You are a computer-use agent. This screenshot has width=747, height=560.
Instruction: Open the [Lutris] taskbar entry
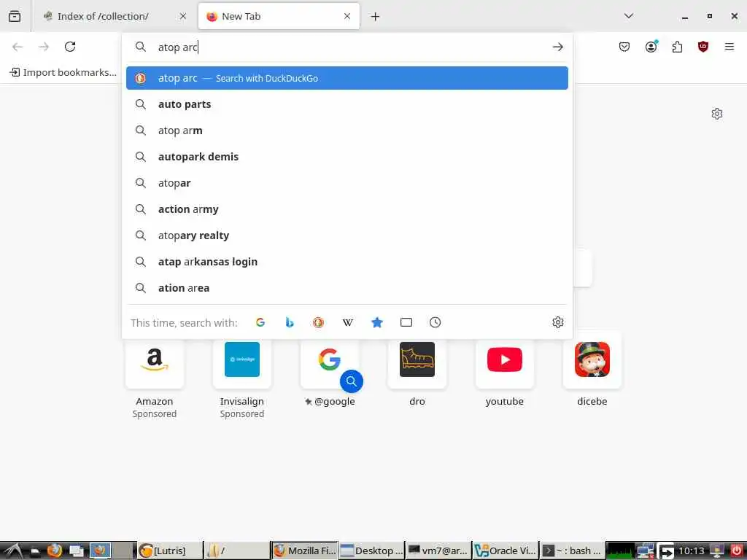pos(170,551)
